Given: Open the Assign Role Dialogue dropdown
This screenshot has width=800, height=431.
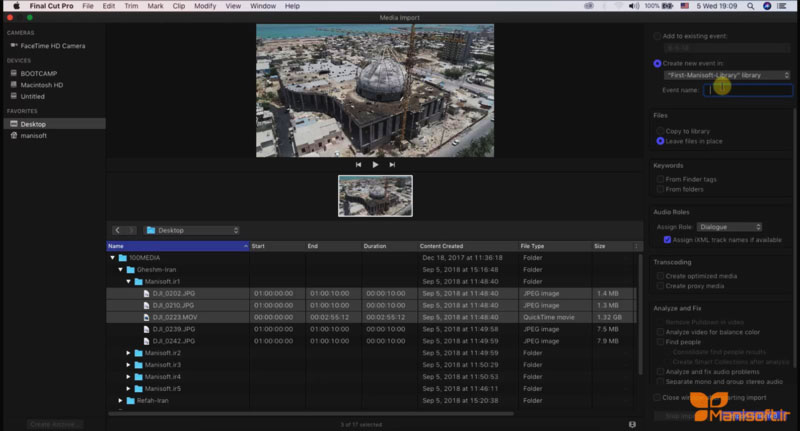Looking at the screenshot, I should coord(730,227).
